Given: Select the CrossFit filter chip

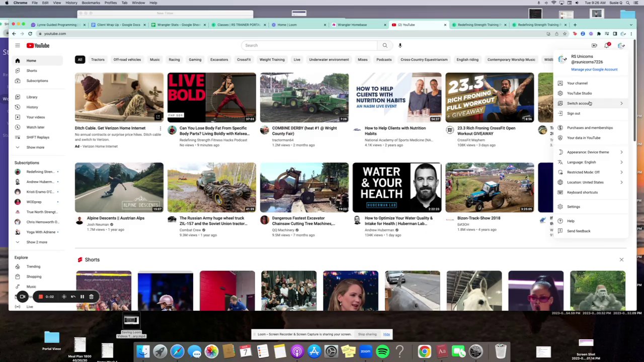Looking at the screenshot, I should pos(244,59).
